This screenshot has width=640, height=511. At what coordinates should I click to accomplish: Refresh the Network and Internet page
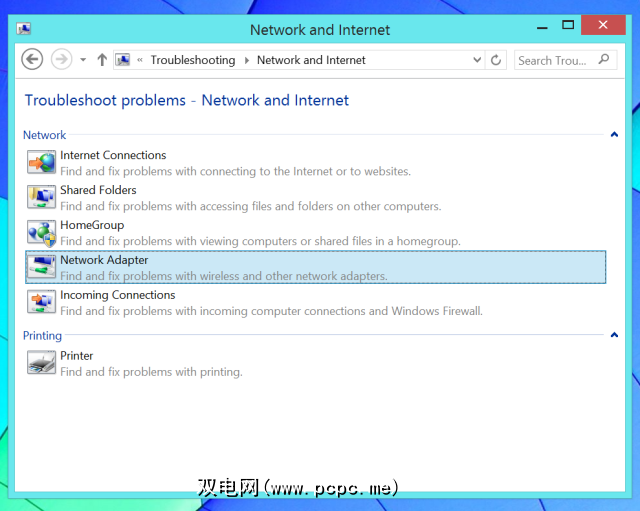point(496,60)
